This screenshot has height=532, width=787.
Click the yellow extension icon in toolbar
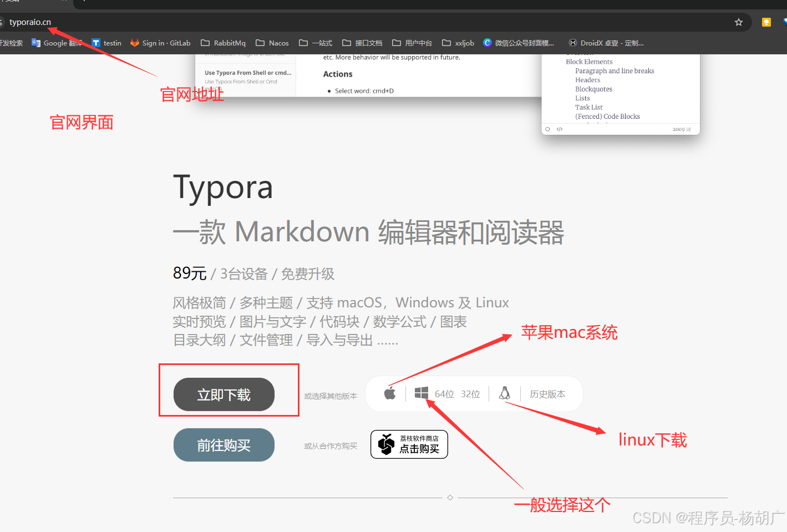(766, 22)
